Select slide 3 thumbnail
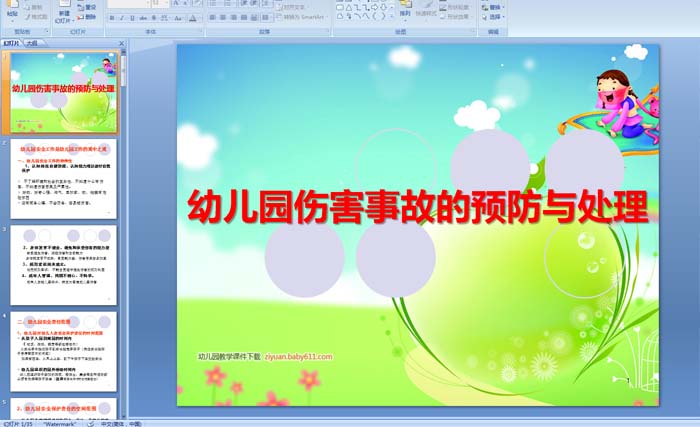700x427 pixels. (x=64, y=265)
